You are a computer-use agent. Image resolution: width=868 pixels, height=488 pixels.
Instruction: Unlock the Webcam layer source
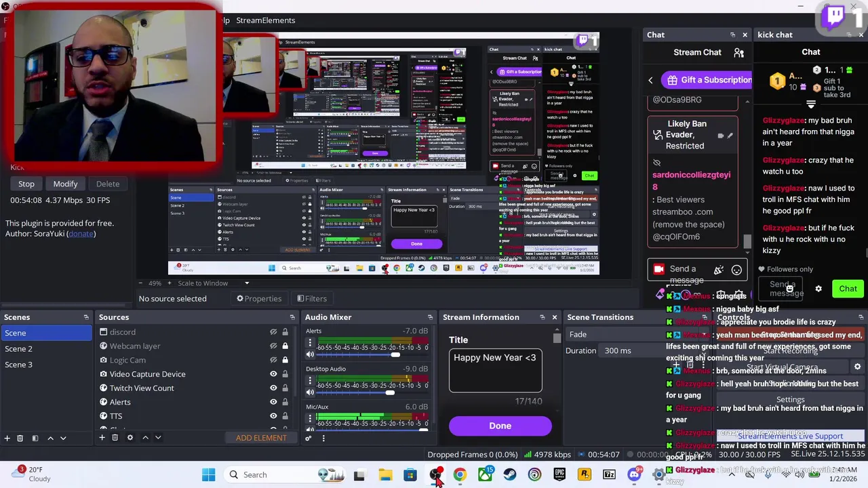[x=285, y=346]
